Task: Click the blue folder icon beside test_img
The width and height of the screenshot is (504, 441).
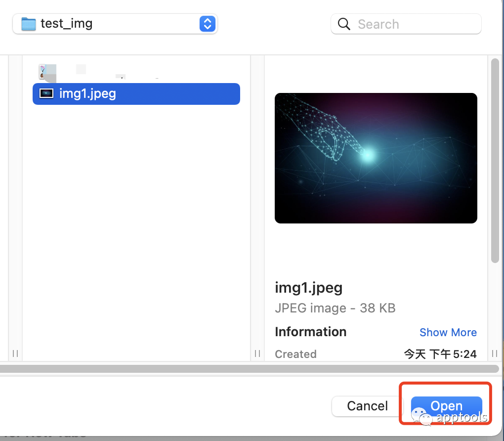Action: point(29,24)
